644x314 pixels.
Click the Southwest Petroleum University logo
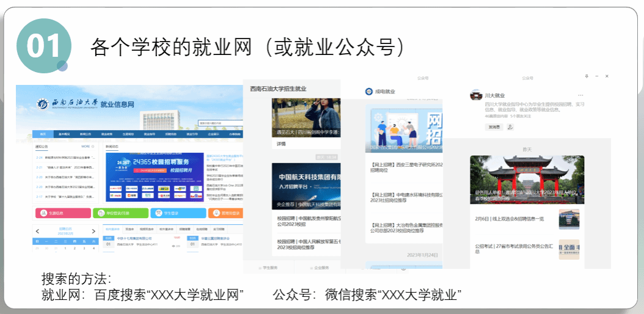pos(43,104)
